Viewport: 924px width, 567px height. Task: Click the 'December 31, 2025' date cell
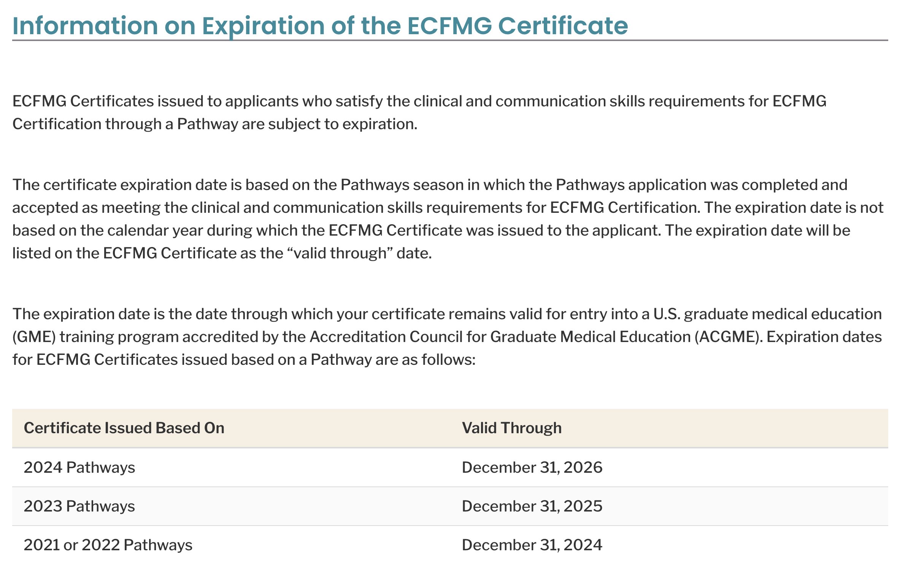532,506
